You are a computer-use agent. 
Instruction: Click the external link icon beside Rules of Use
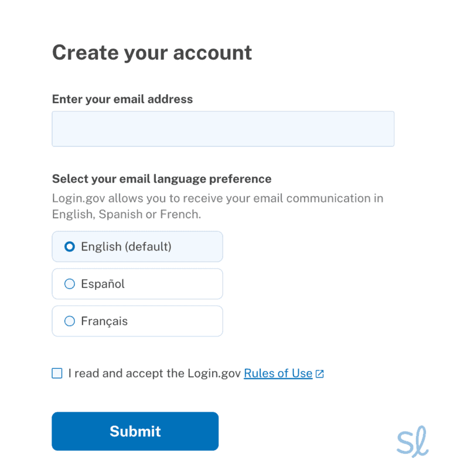click(x=319, y=373)
